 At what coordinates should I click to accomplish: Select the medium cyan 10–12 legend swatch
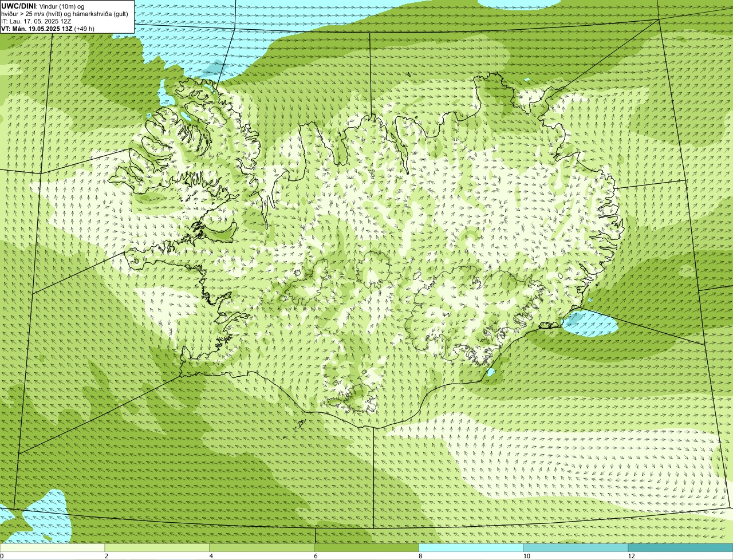(576, 548)
